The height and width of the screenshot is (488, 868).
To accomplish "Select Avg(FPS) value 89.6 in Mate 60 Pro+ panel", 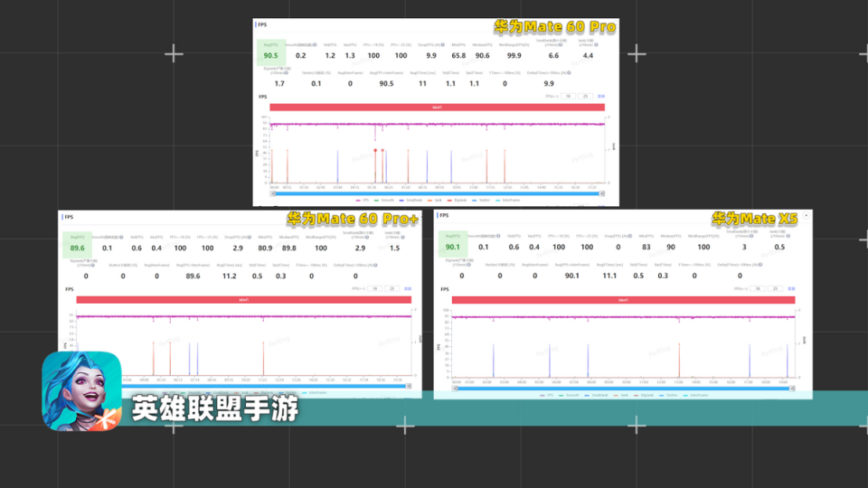I will click(78, 248).
